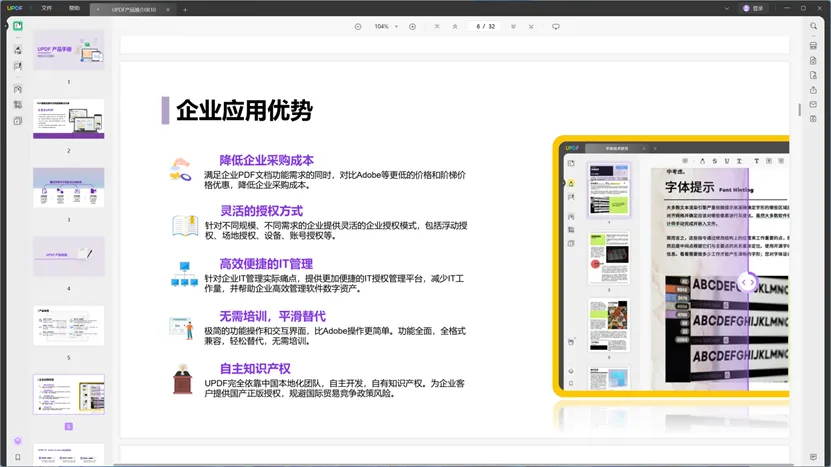Click the 企业应用优势 page title
The height and width of the screenshot is (467, 831).
244,110
